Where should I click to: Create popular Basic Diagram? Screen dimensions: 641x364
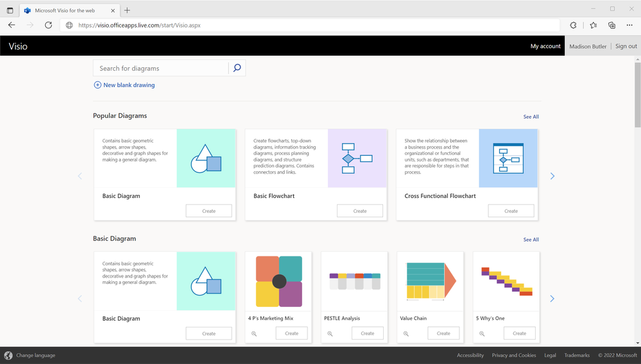(209, 211)
